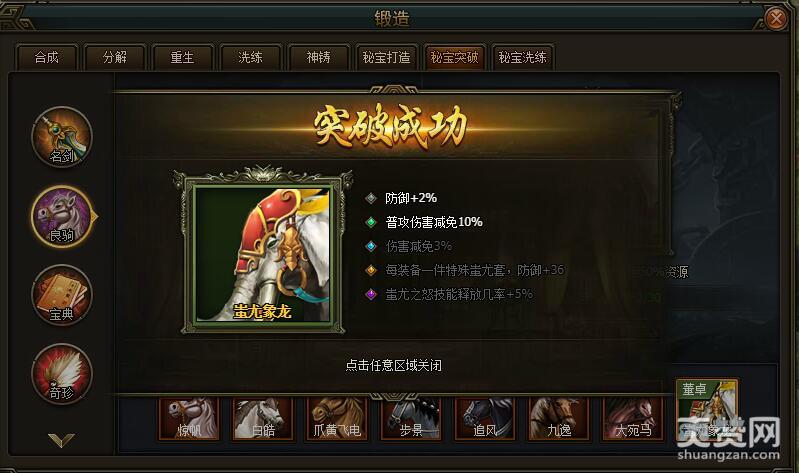Image resolution: width=799 pixels, height=473 pixels.
Task: Choose the 惊帆 horse thumbnail
Action: 189,419
